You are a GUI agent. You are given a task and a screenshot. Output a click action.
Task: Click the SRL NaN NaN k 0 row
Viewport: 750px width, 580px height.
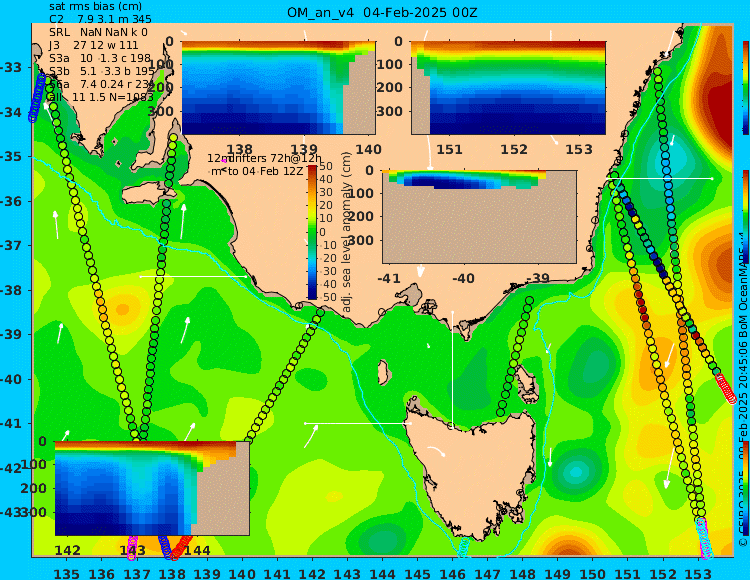tap(99, 32)
